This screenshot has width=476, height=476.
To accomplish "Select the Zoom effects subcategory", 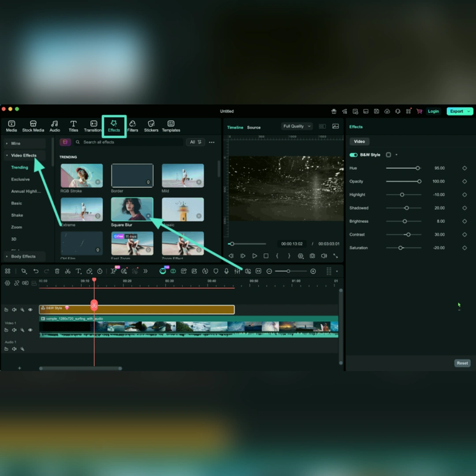I will point(16,227).
